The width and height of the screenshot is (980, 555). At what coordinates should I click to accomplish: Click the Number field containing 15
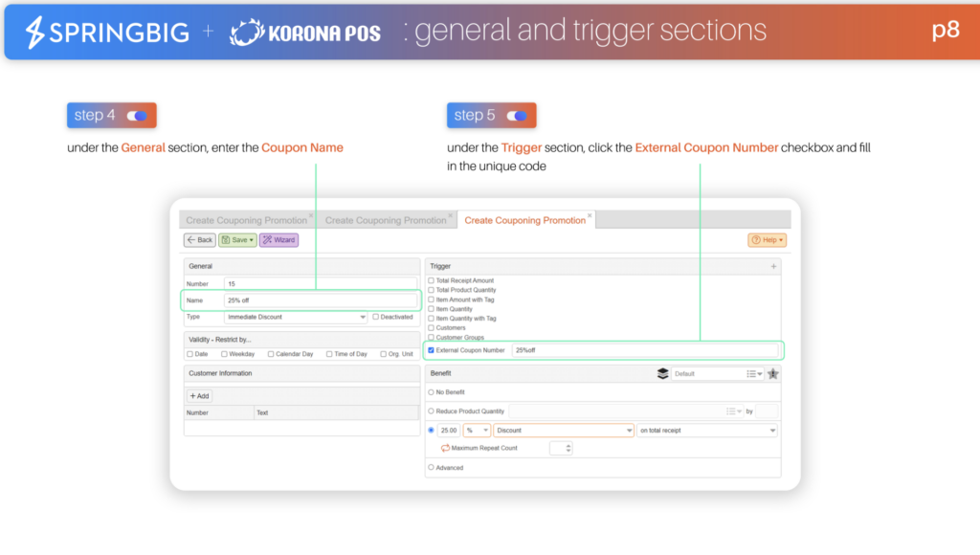pyautogui.click(x=320, y=284)
